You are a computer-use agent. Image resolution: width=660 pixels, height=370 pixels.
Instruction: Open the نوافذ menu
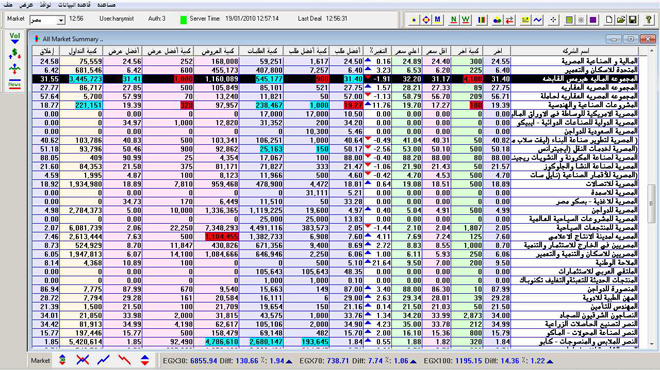point(45,5)
